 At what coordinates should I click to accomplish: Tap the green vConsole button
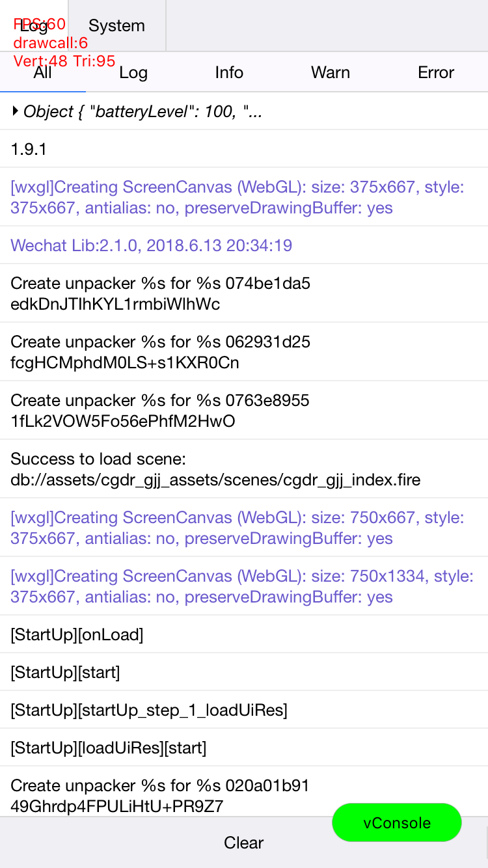(x=396, y=822)
